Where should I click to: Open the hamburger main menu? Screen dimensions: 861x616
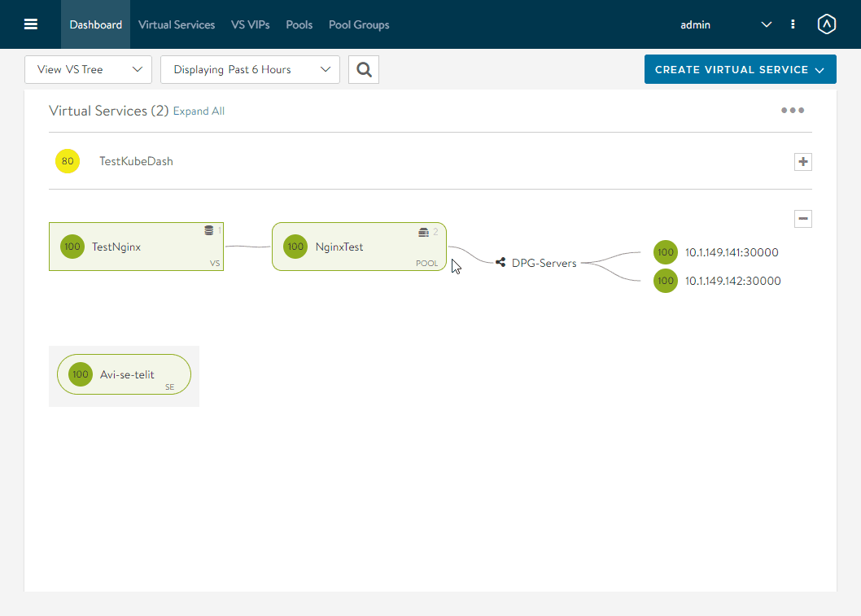click(31, 24)
